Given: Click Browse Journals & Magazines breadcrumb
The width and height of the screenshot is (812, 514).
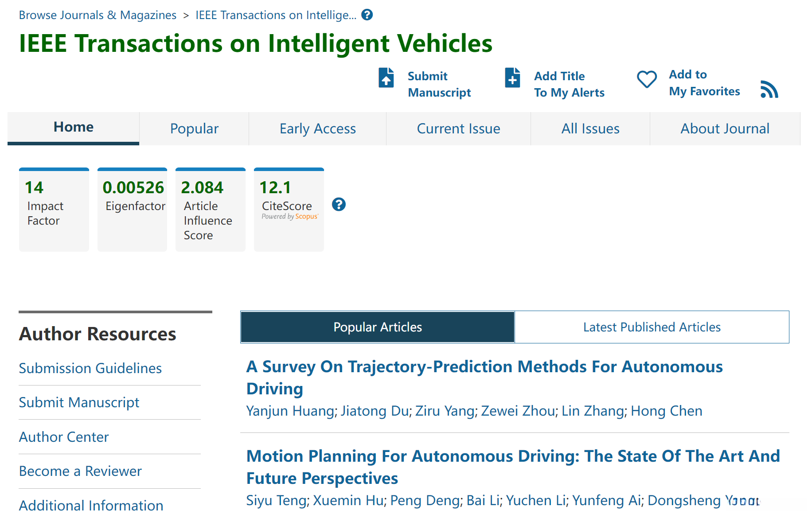Looking at the screenshot, I should tap(98, 15).
